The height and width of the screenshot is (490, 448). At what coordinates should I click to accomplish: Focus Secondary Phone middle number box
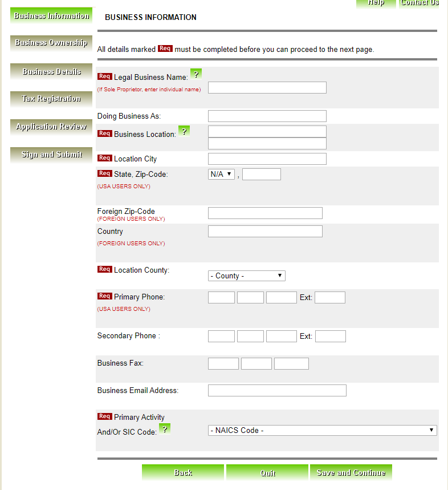250,336
